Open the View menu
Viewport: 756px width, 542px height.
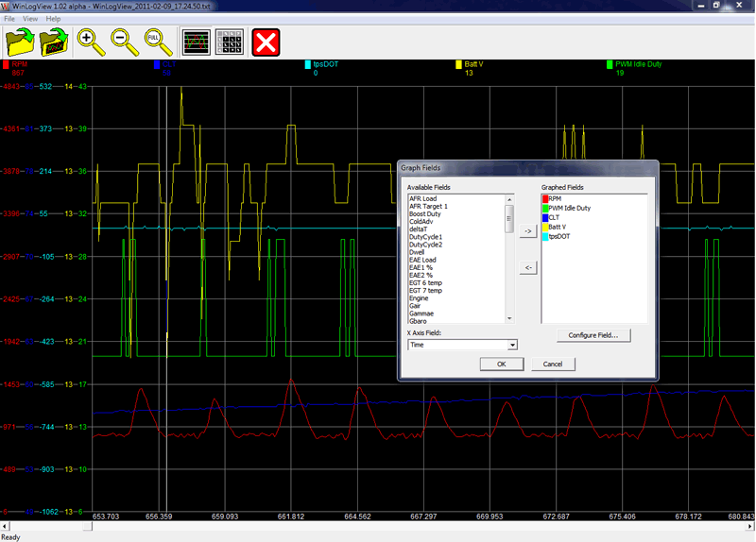tap(30, 19)
